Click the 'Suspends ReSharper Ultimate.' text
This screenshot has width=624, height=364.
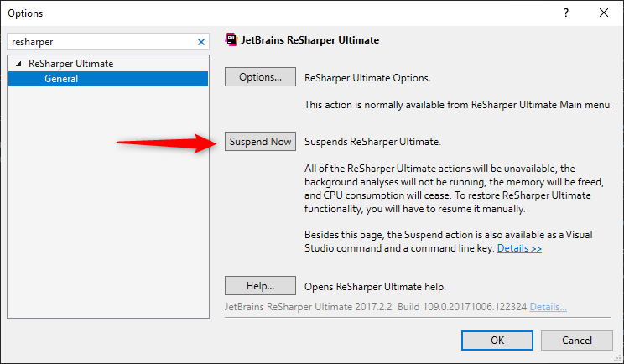372,142
